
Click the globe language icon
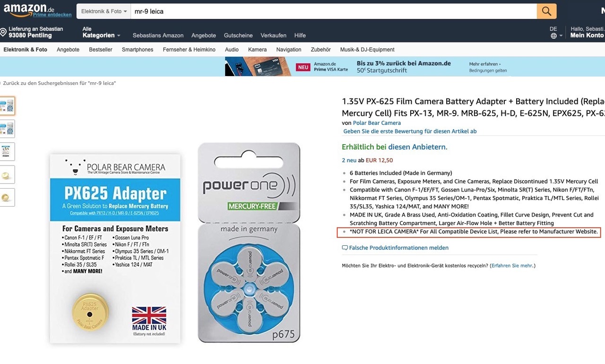coord(553,36)
